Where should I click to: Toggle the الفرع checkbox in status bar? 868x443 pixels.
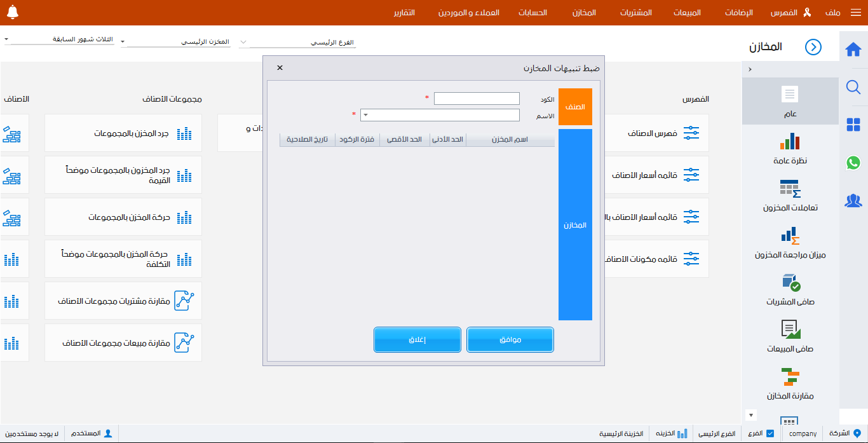pyautogui.click(x=770, y=433)
